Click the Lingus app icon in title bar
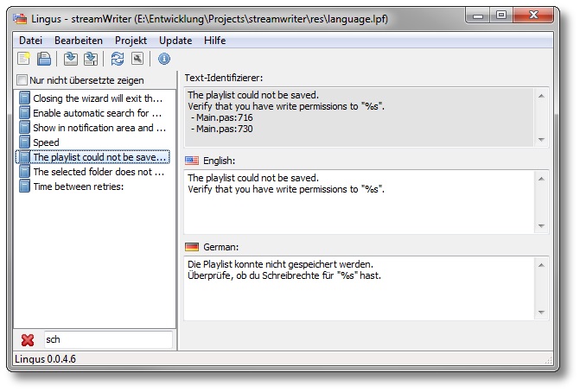The width and height of the screenshot is (580, 392). 21,18
